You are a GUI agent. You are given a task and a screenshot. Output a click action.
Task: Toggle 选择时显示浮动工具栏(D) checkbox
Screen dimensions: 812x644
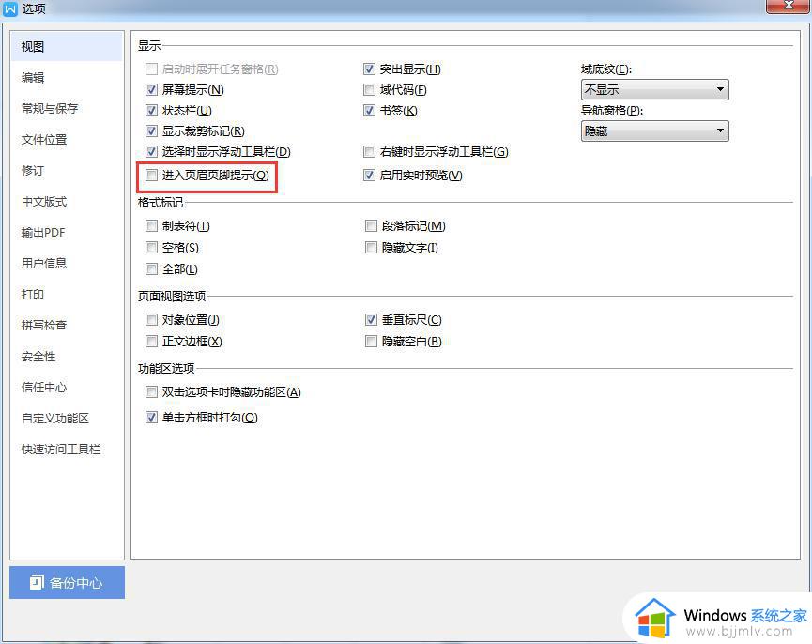pos(151,152)
